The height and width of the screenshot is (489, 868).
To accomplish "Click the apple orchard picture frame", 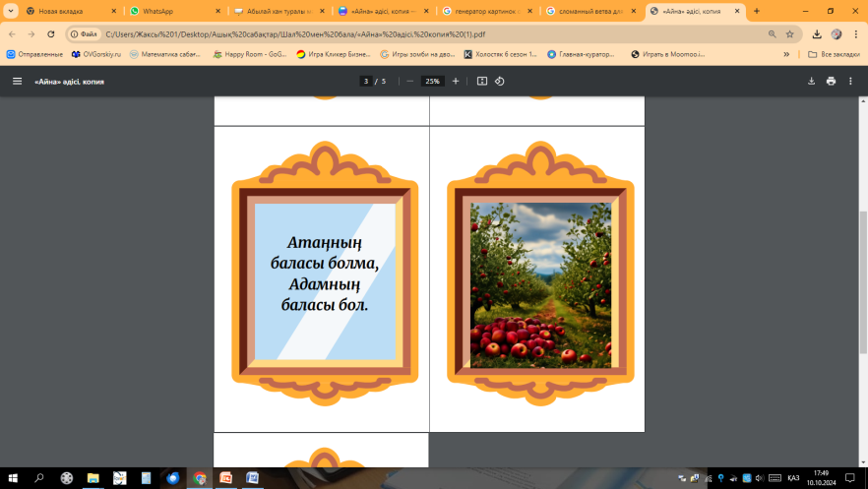I will point(540,274).
